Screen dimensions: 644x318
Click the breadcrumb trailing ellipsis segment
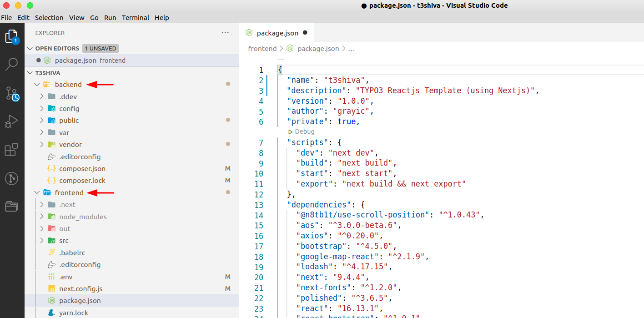point(351,49)
